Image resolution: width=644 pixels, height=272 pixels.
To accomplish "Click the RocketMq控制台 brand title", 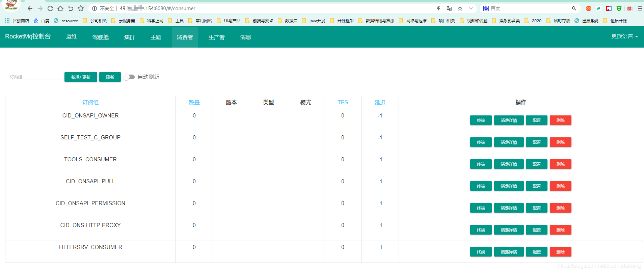I will tap(28, 36).
